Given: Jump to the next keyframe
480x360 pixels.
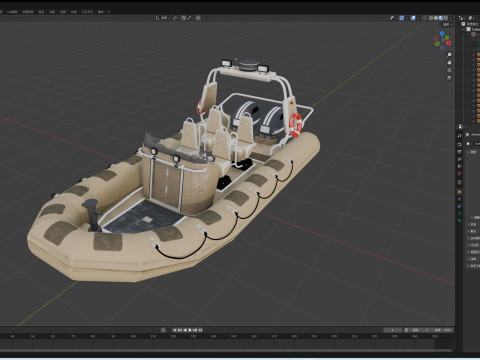Looking at the screenshot, I should coord(195,330).
